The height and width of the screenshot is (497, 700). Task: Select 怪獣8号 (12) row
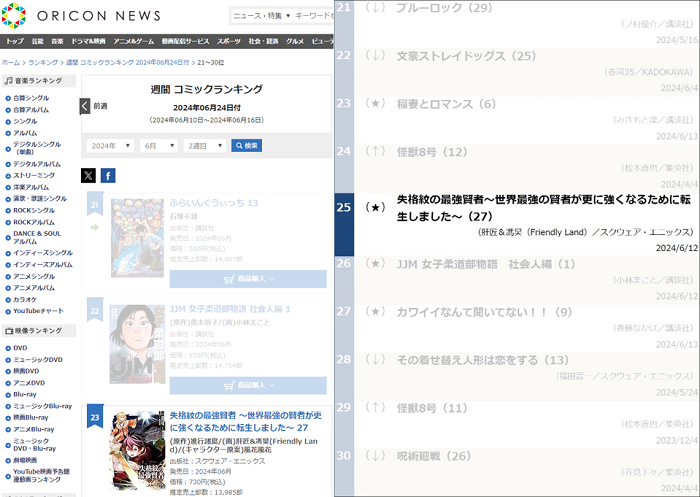coord(517,168)
